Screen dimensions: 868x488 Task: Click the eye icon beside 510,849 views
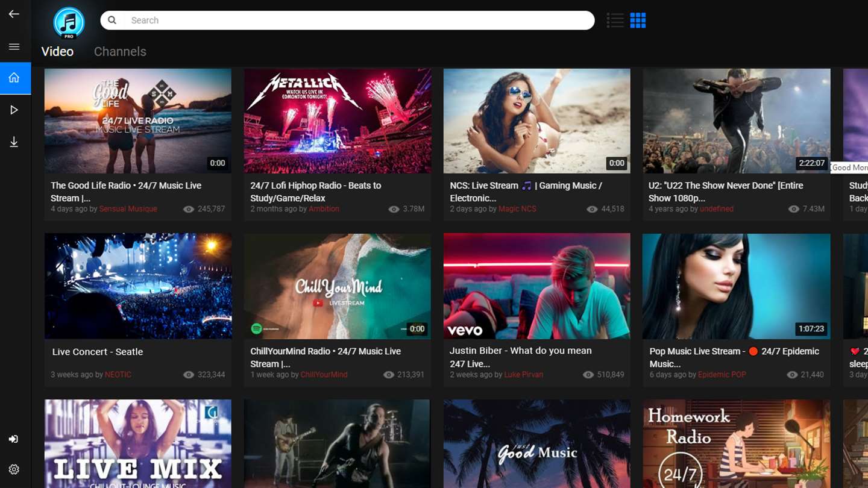point(588,375)
